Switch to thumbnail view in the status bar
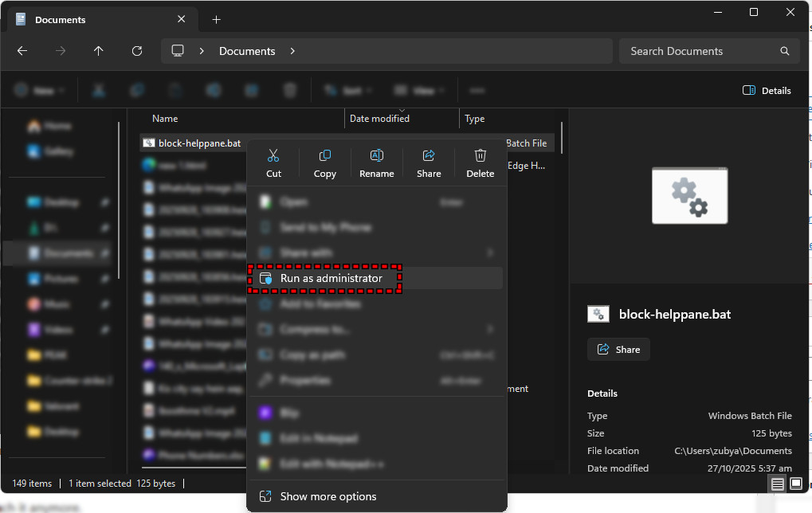 point(795,484)
